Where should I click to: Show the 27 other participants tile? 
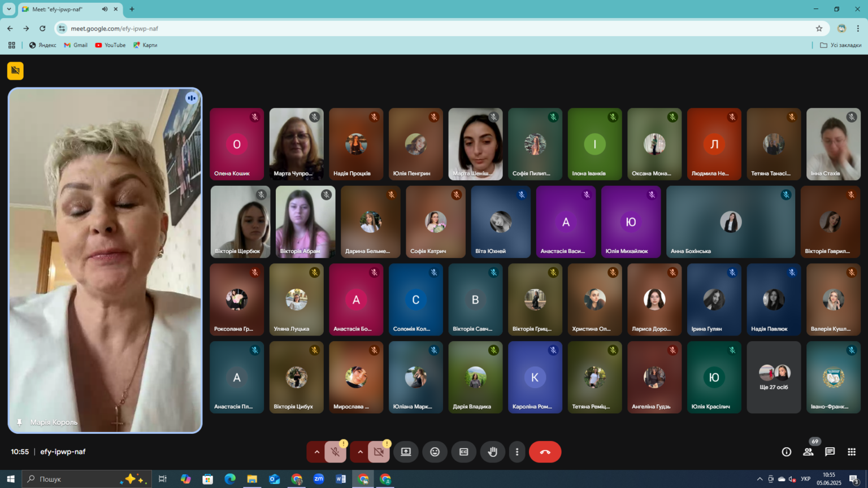click(x=774, y=377)
